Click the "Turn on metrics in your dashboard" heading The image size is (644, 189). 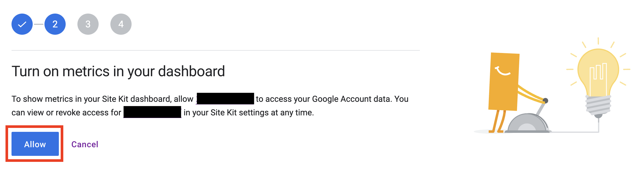(x=118, y=71)
